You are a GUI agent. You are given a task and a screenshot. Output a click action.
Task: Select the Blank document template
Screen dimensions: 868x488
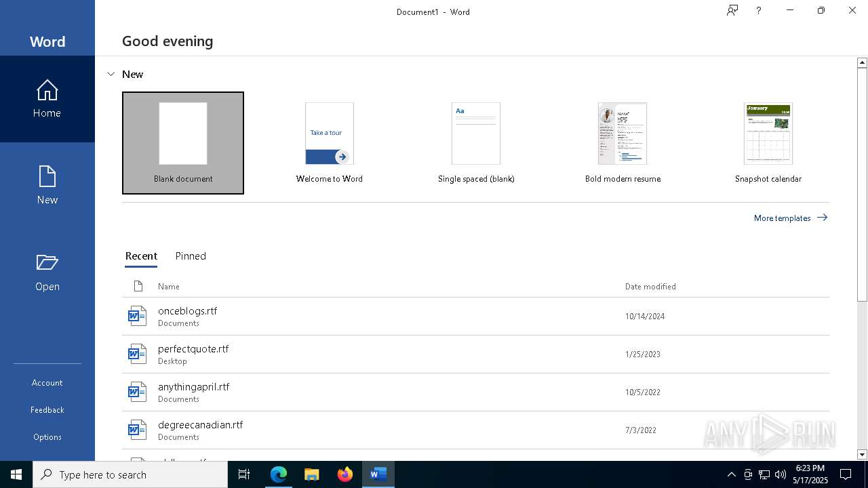click(x=183, y=143)
